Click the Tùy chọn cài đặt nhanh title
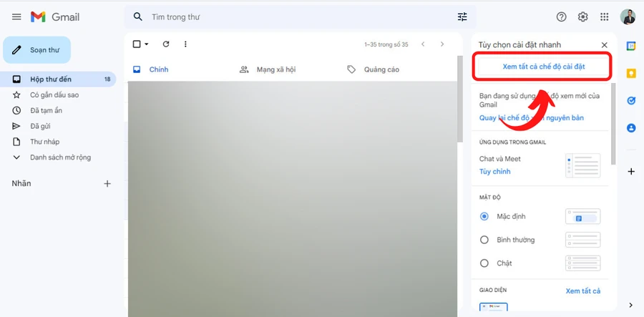Image resolution: width=644 pixels, height=317 pixels. click(x=519, y=45)
